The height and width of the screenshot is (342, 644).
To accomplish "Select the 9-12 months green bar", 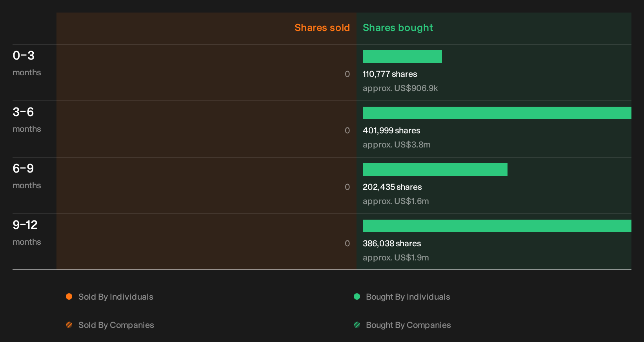I will click(497, 226).
